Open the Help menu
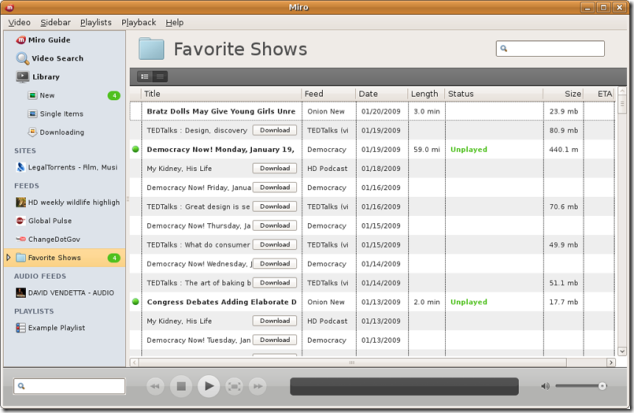The height and width of the screenshot is (413, 634). point(174,23)
